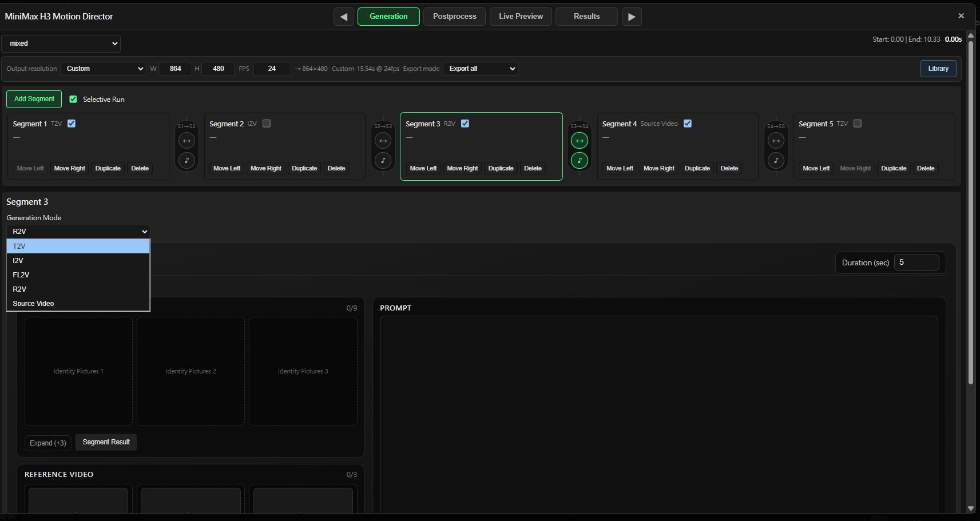The width and height of the screenshot is (980, 521).
Task: Click inside the PROMPT text area
Action: pos(659,415)
